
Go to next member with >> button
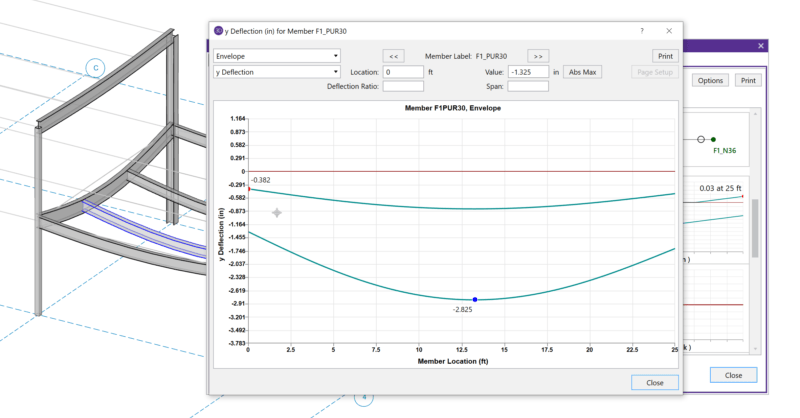[538, 56]
